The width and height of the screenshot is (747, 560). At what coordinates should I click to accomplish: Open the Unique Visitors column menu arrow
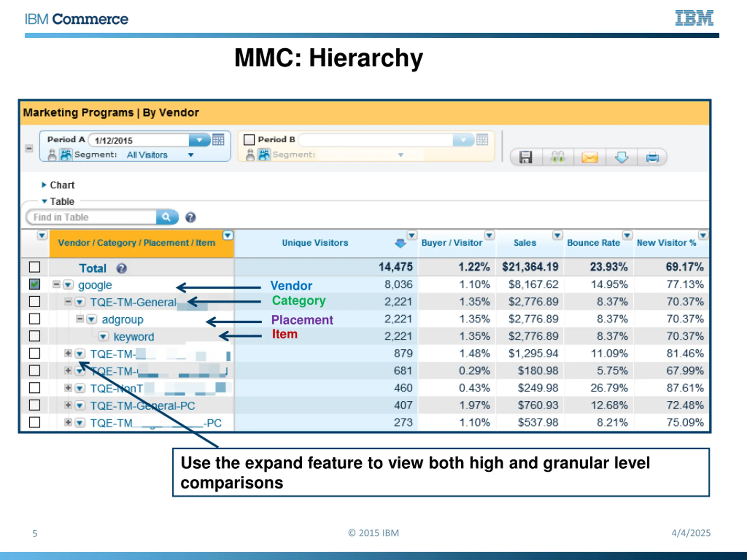pos(412,235)
